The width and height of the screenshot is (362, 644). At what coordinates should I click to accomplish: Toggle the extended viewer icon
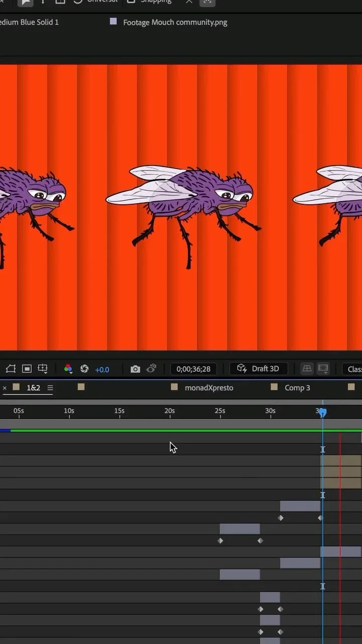click(x=323, y=369)
